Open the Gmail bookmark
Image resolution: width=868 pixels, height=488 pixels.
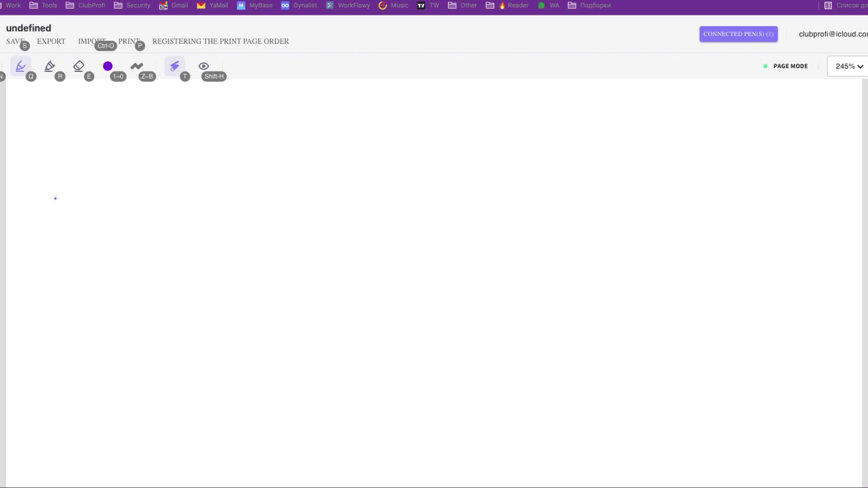[x=174, y=5]
